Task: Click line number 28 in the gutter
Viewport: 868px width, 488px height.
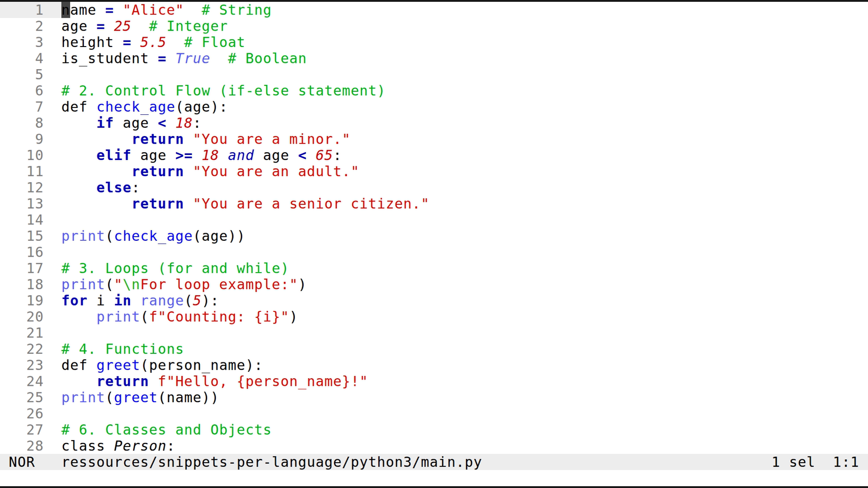Action: tap(35, 446)
